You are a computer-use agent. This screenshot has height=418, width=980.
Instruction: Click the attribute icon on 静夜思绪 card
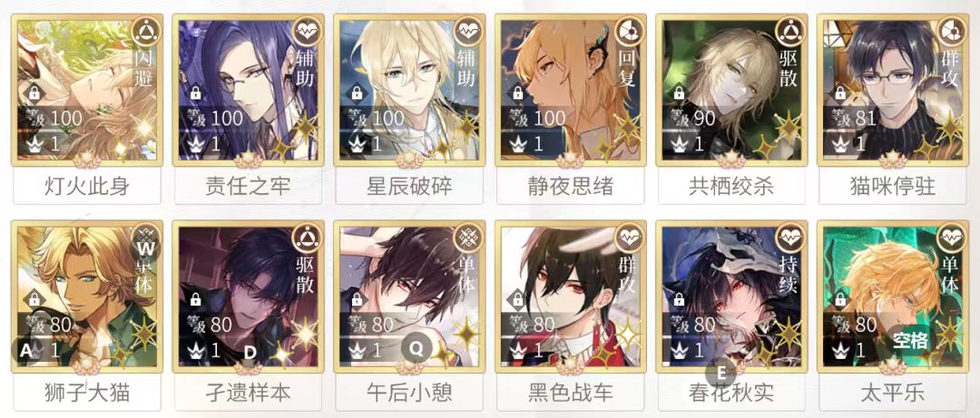630,30
